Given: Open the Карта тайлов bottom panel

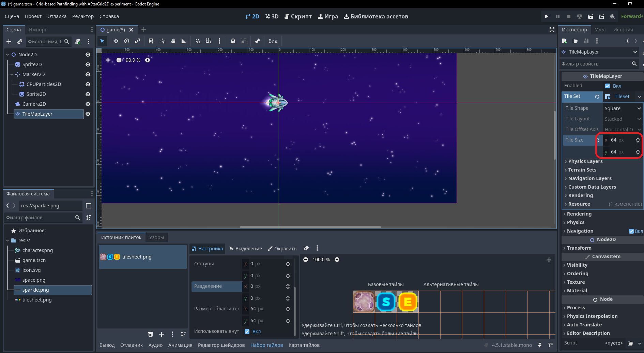Looking at the screenshot, I should [x=304, y=345].
